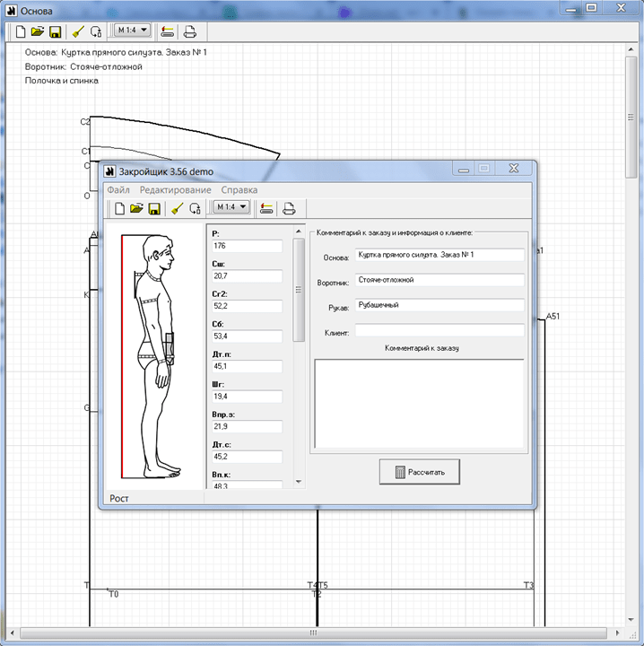
Task: Click the empty Клиент field
Action: 439,330
